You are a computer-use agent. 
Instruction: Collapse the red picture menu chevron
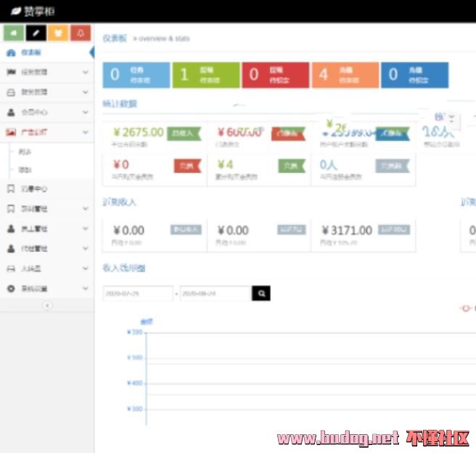pyautogui.click(x=86, y=132)
